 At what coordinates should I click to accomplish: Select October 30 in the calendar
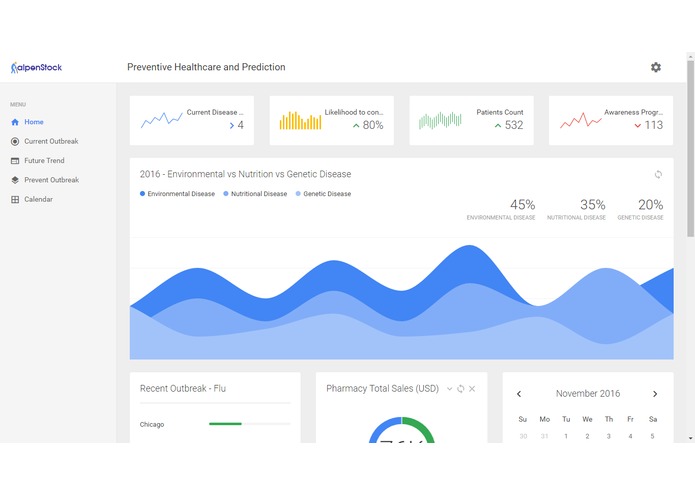click(x=523, y=436)
